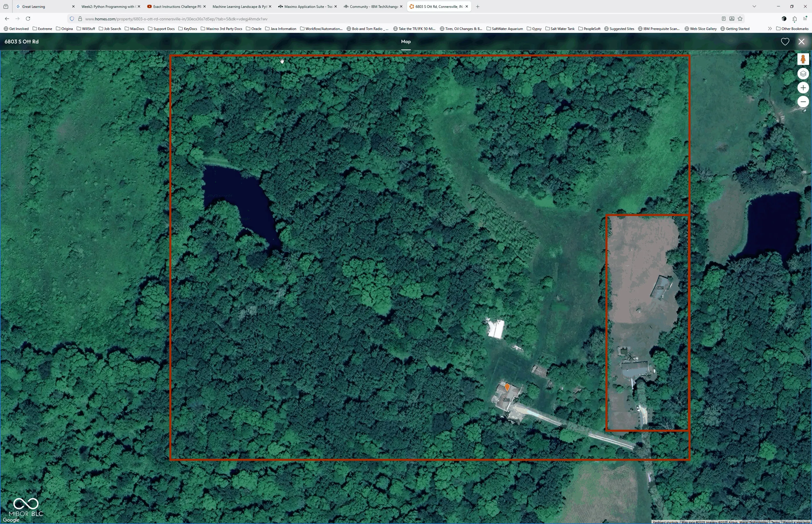Open the Other Bookmarks folder

pos(792,29)
